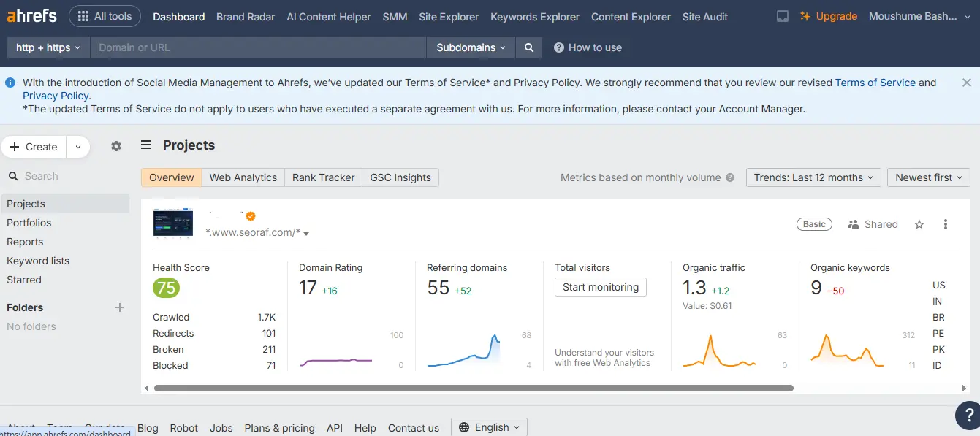Open the API footer link
The height and width of the screenshot is (436, 980).
[335, 428]
